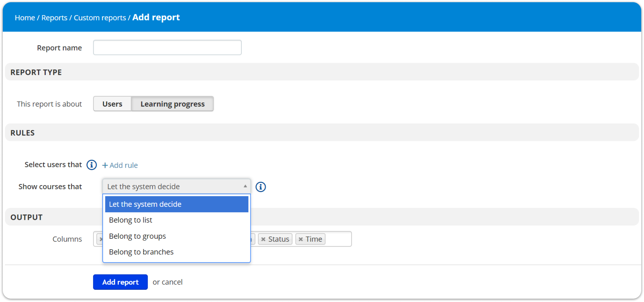Image resolution: width=644 pixels, height=302 pixels.
Task: Click the plus icon for Add rule
Action: (105, 165)
